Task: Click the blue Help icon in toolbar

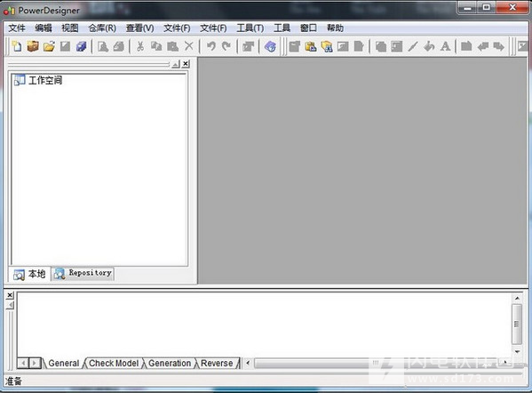Action: 270,46
